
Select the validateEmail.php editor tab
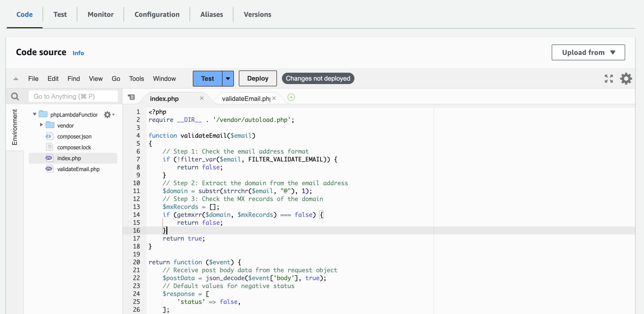(x=246, y=99)
